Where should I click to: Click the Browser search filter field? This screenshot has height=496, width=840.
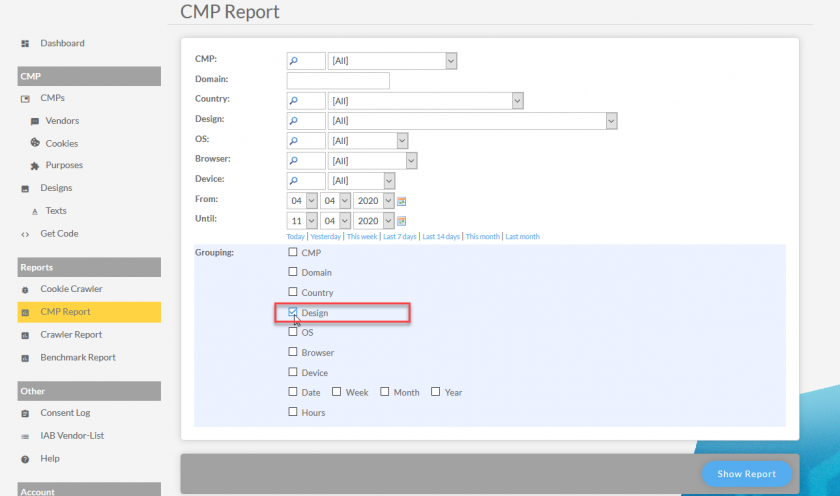click(x=306, y=161)
